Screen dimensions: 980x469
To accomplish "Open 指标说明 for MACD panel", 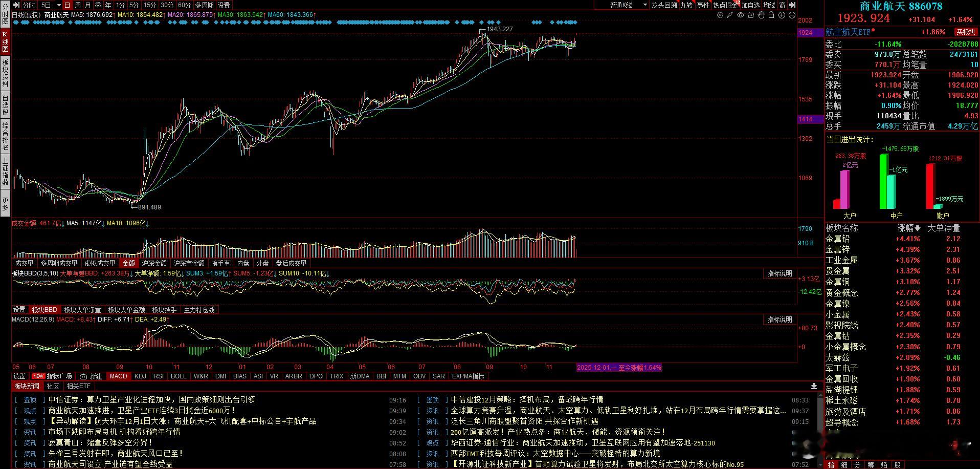I will [779, 319].
